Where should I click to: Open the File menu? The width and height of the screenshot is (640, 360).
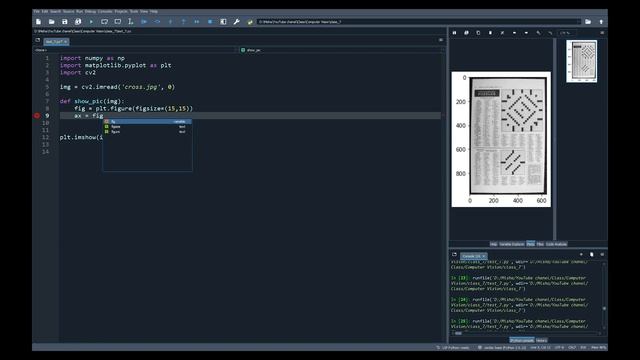[x=37, y=11]
